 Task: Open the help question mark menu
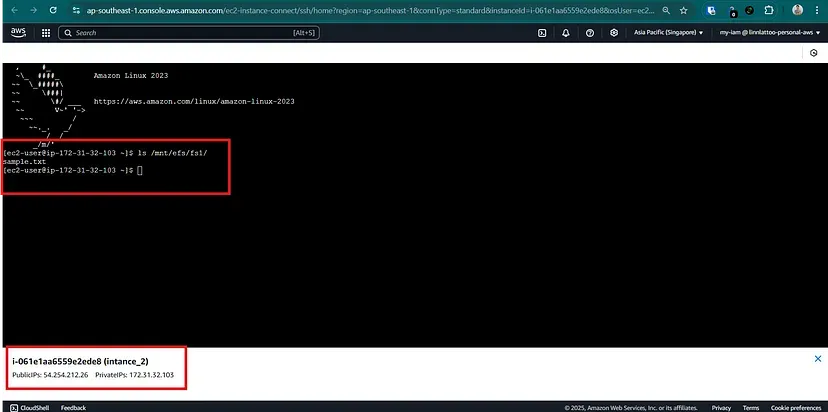[x=590, y=33]
